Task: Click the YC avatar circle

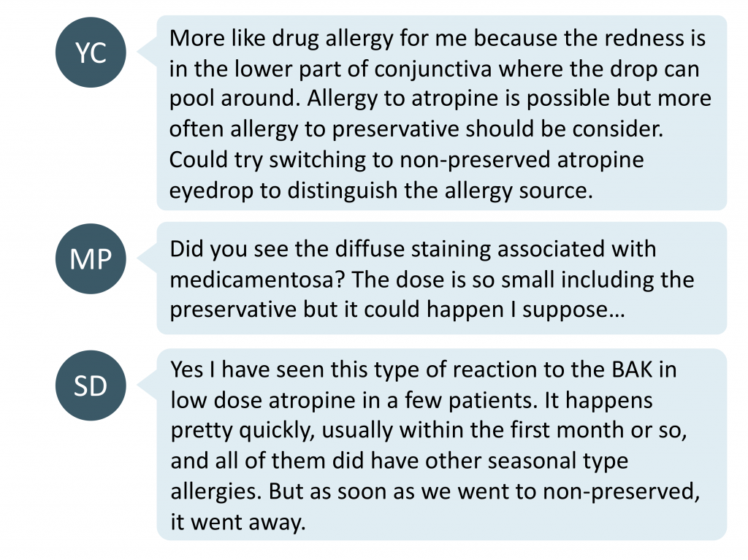Action: click(x=91, y=53)
